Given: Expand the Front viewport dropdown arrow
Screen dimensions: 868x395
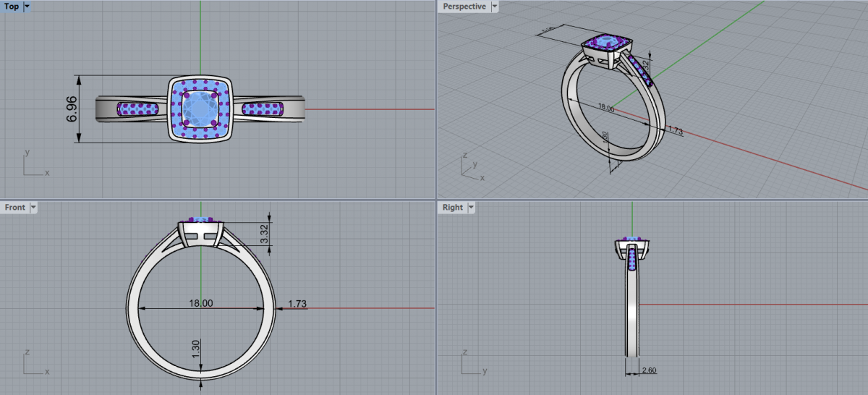Looking at the screenshot, I should pyautogui.click(x=33, y=208).
